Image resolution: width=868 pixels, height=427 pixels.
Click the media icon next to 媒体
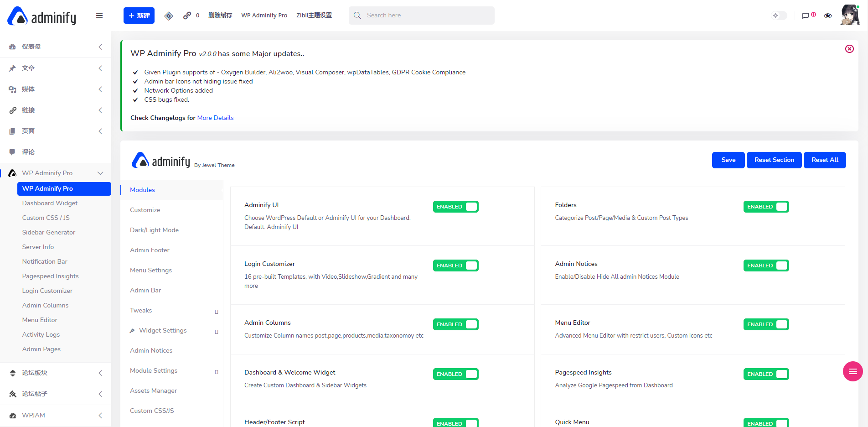pyautogui.click(x=13, y=89)
